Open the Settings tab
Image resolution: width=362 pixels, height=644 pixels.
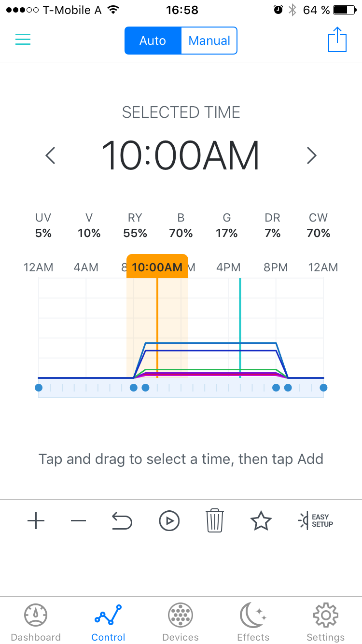tap(326, 622)
